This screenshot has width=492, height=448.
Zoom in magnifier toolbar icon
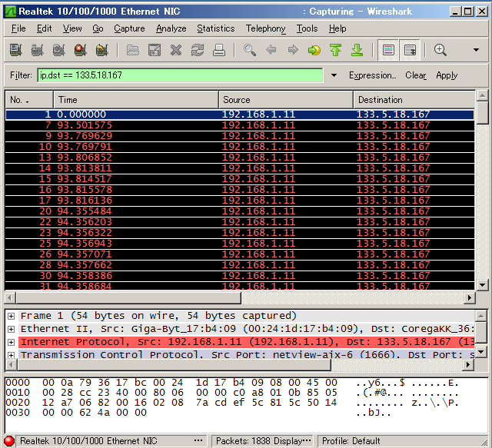(440, 50)
